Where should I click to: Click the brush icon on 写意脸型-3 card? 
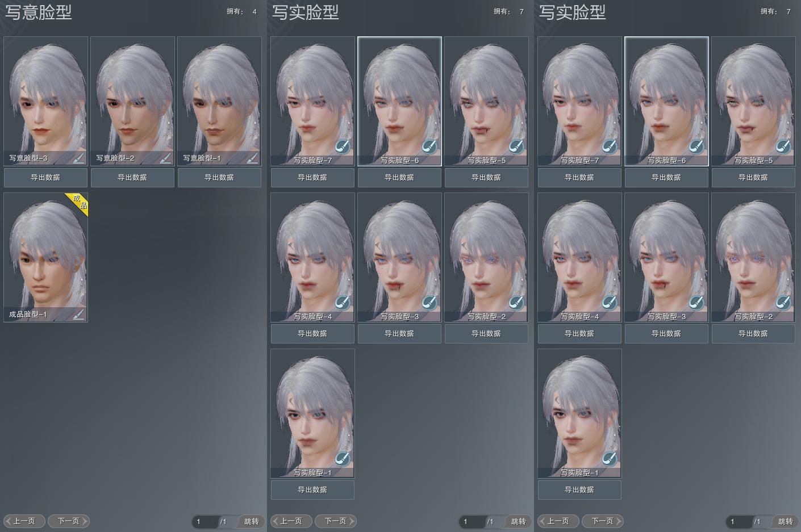click(x=78, y=158)
